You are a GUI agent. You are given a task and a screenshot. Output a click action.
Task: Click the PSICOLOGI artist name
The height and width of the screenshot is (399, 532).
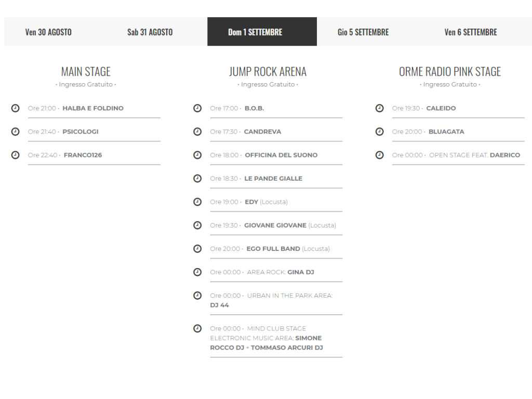(x=80, y=131)
